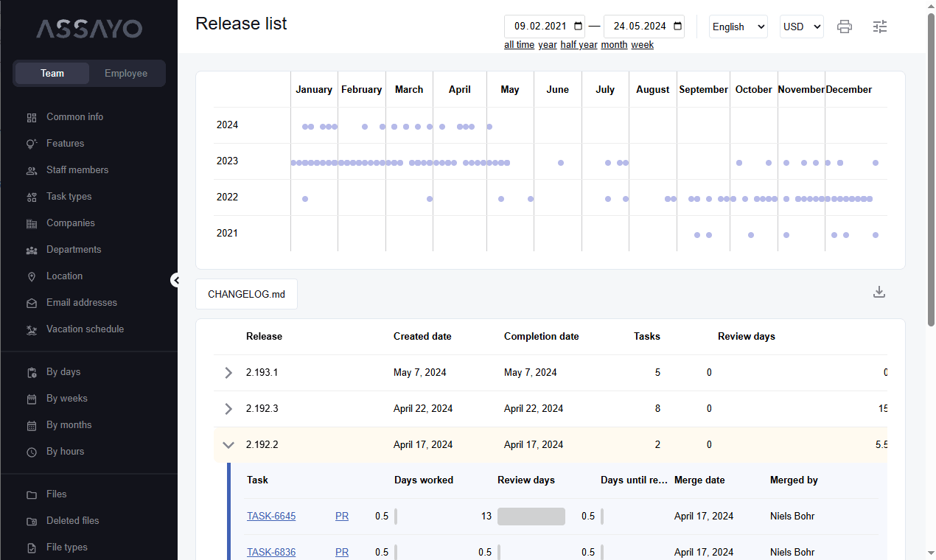936x560 pixels.
Task: Click the print icon in the header
Action: coord(845,27)
